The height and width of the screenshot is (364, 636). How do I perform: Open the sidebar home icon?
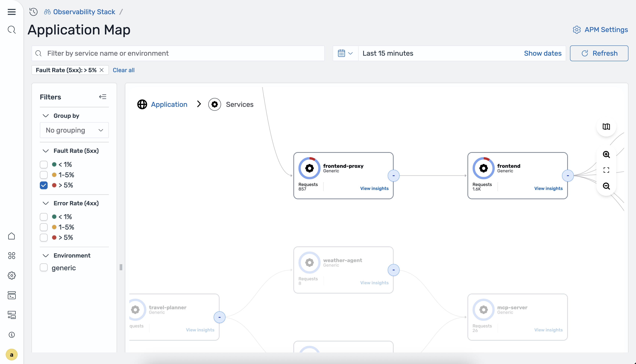click(x=12, y=236)
